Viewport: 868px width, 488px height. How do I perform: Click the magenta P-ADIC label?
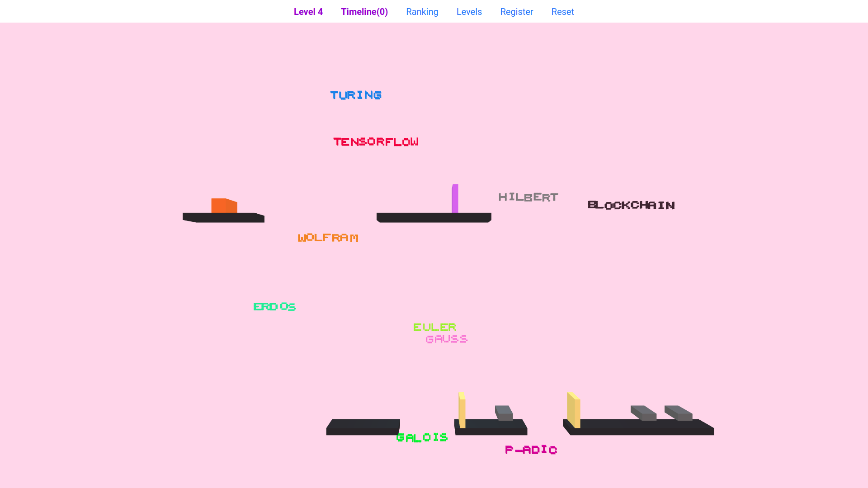[x=531, y=450]
